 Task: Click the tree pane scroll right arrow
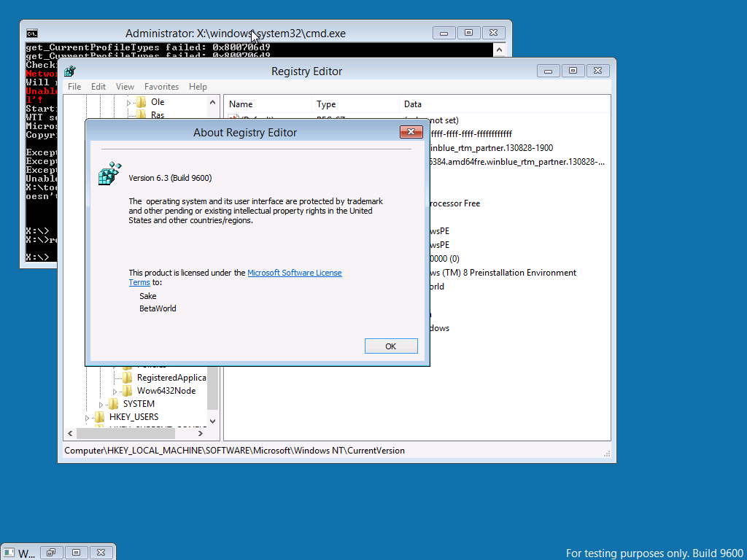[201, 433]
